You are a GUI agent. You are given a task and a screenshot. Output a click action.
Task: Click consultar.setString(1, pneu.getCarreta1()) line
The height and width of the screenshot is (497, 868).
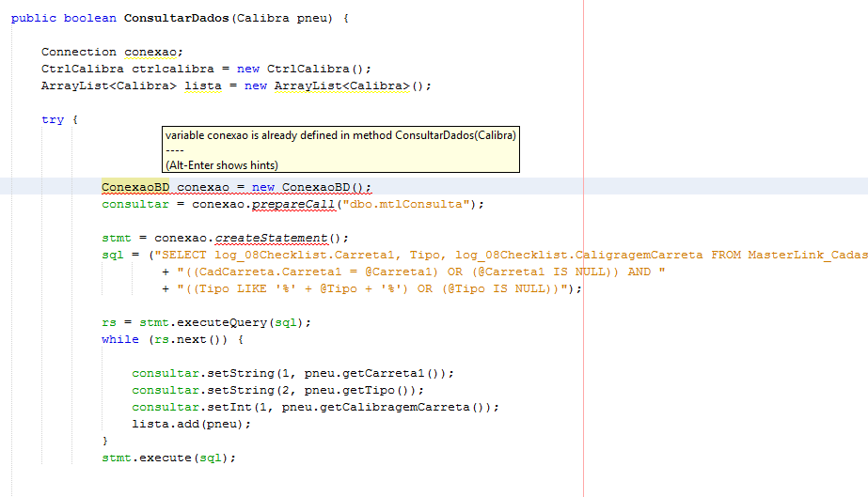[292, 374]
